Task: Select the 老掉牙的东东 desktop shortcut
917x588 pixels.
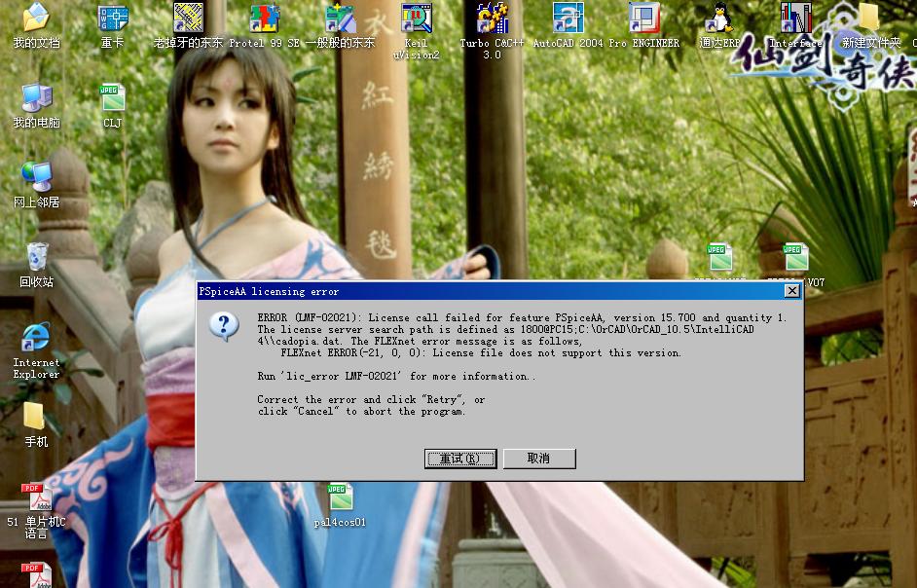Action: click(188, 17)
